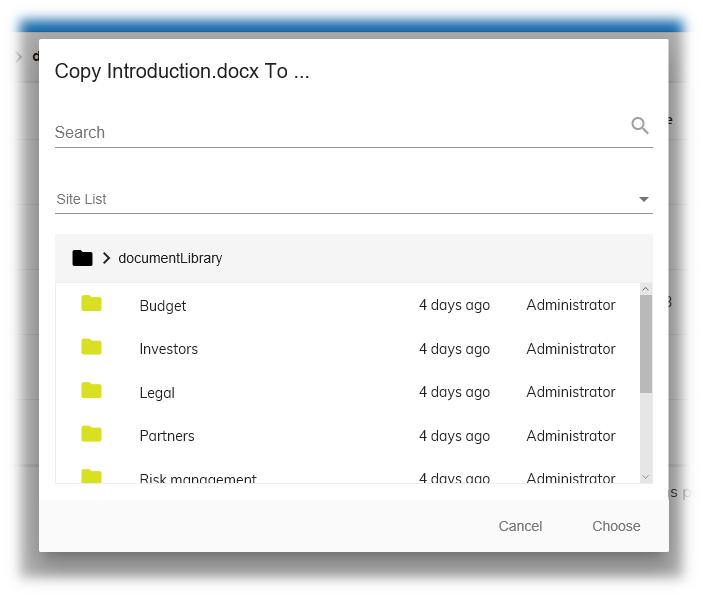Click '4 days ago' in Partners row
This screenshot has width=703, height=598.
point(455,436)
